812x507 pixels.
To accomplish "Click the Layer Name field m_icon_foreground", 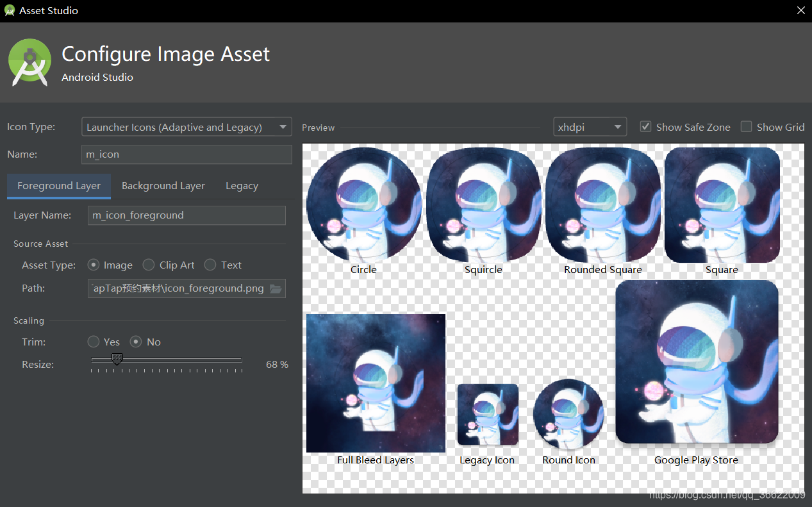I will pos(186,215).
